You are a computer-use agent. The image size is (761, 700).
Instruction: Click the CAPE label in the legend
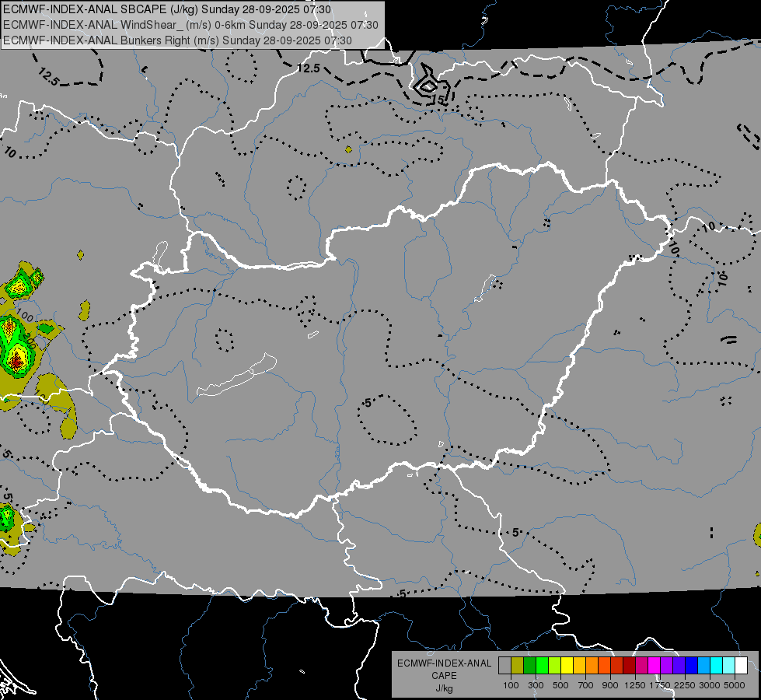click(x=444, y=676)
